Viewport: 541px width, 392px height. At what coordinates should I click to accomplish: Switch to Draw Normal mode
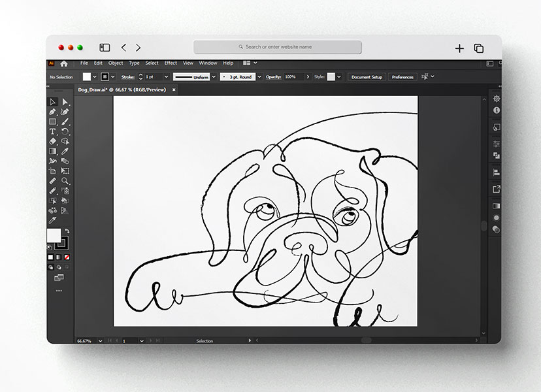pos(50,267)
